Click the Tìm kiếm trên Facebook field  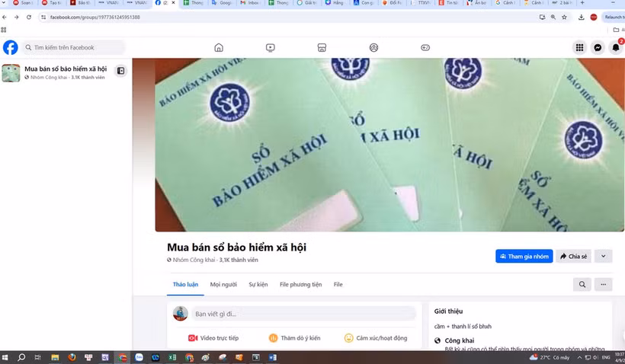pos(73,47)
